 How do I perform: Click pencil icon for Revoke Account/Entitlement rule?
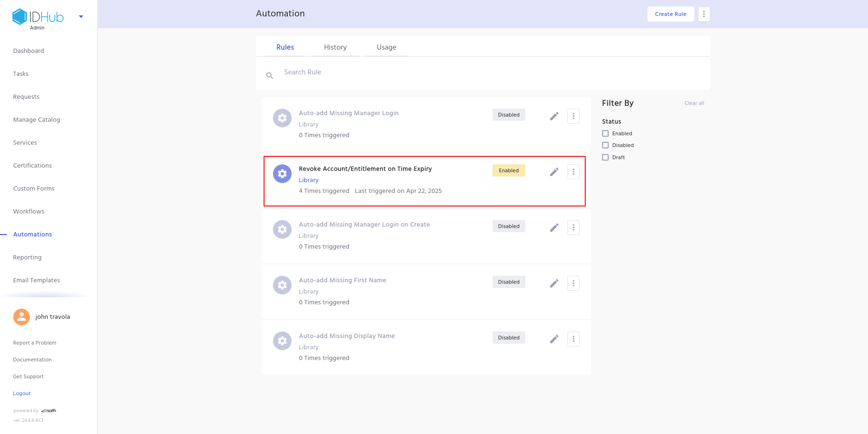(554, 172)
